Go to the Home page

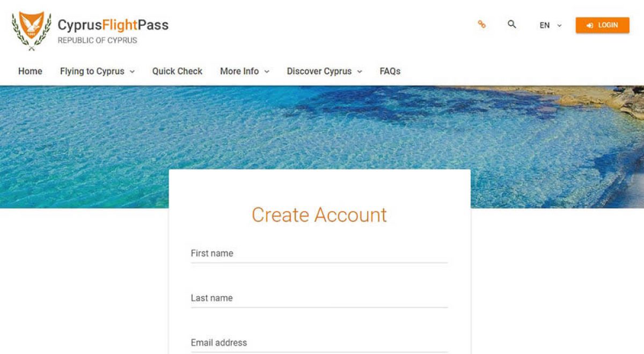click(x=30, y=71)
